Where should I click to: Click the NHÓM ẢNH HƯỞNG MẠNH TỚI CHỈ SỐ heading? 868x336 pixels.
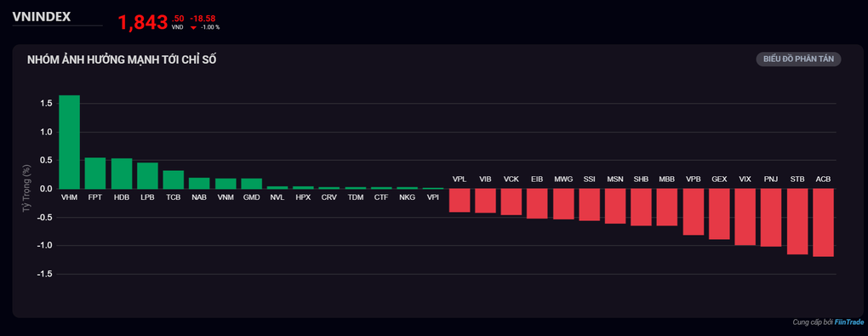pyautogui.click(x=122, y=60)
